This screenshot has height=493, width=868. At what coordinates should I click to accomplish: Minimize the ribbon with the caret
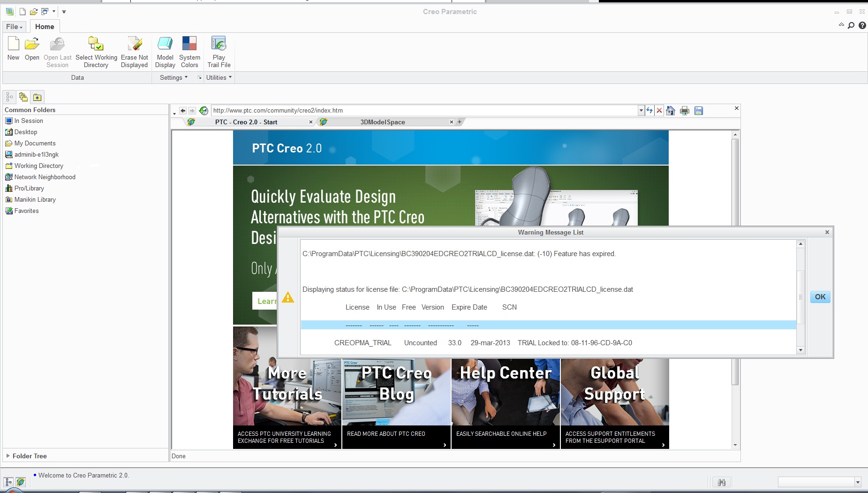click(841, 25)
